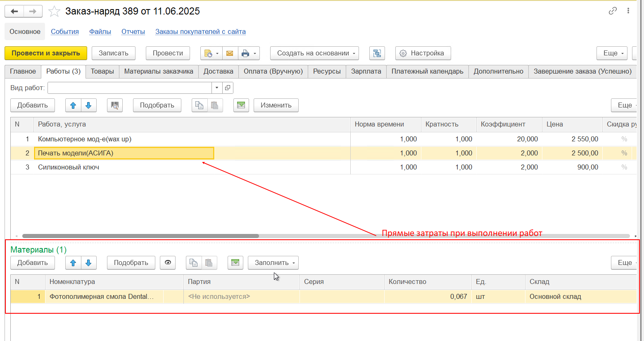The image size is (644, 341).
Task: Select the Работы (3) tab
Action: coord(63,72)
